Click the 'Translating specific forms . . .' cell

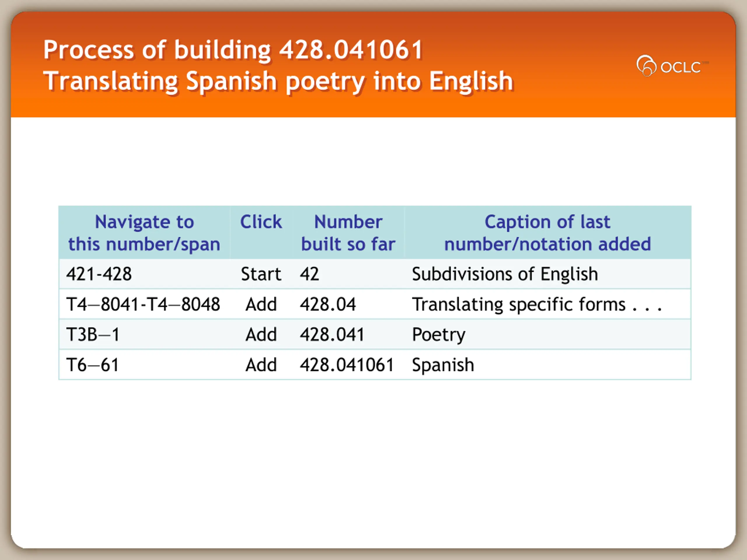click(x=536, y=304)
